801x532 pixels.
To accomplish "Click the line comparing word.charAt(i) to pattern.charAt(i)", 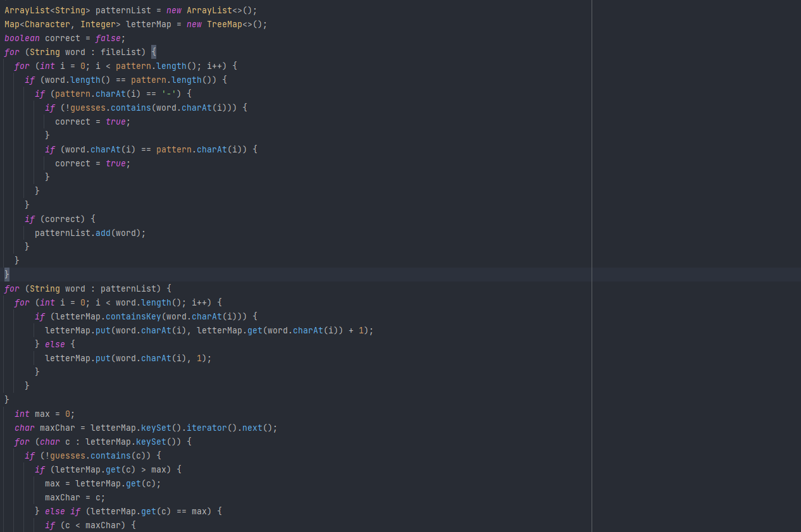I will pos(151,149).
